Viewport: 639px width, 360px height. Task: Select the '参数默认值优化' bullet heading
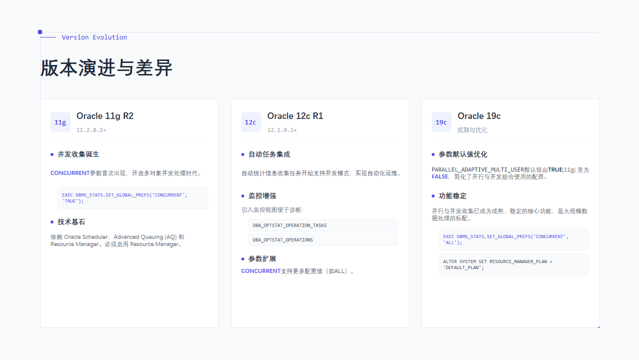click(463, 154)
